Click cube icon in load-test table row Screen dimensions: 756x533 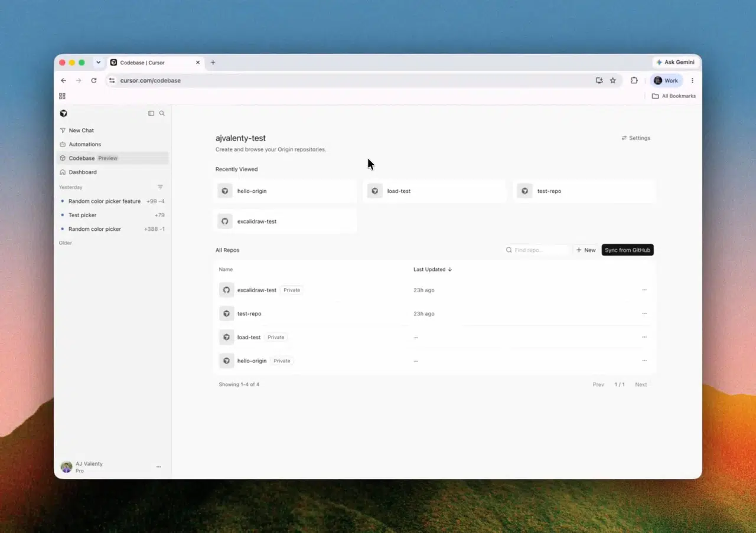tap(226, 337)
